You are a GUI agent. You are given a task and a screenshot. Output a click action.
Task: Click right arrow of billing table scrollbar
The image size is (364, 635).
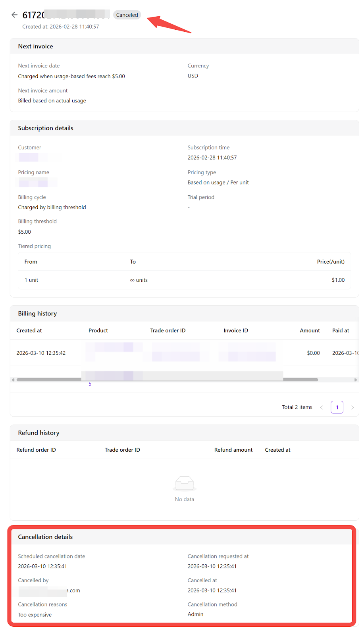(x=356, y=380)
